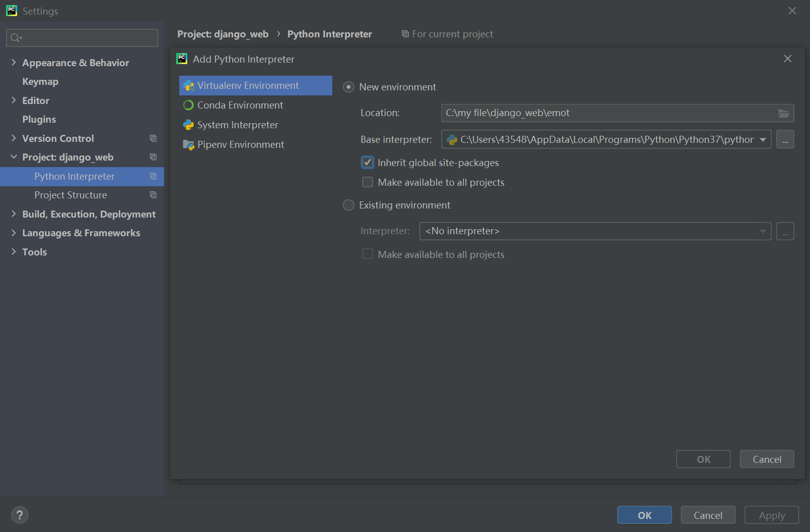Select the New environment radio button
The width and height of the screenshot is (810, 532).
tap(348, 87)
